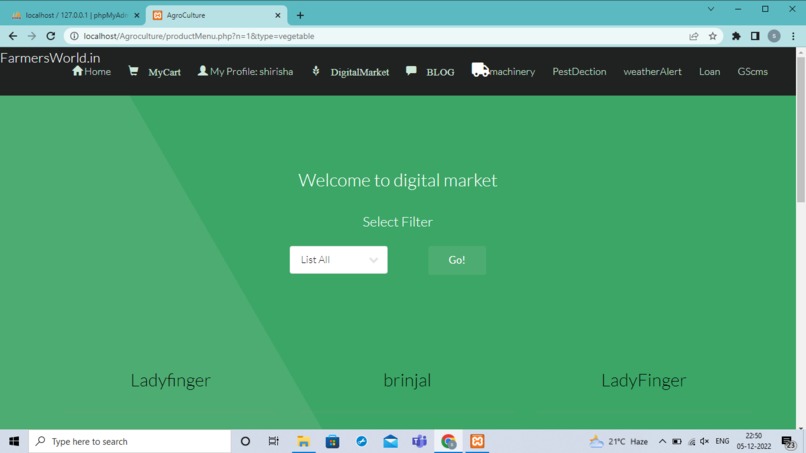Open Microsoft Store from the taskbar

pos(332,441)
